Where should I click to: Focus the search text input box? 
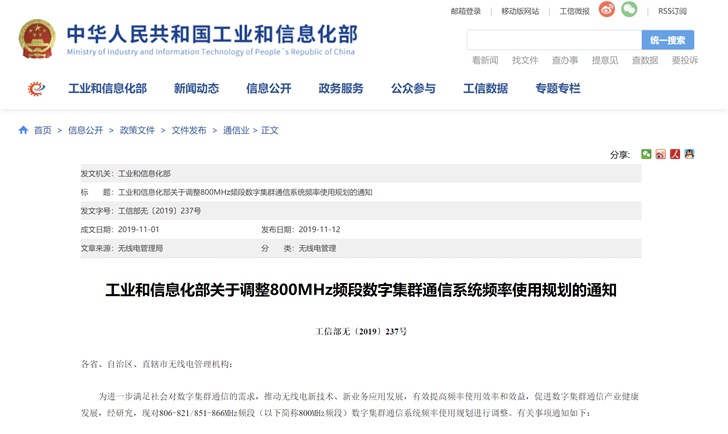(x=553, y=40)
